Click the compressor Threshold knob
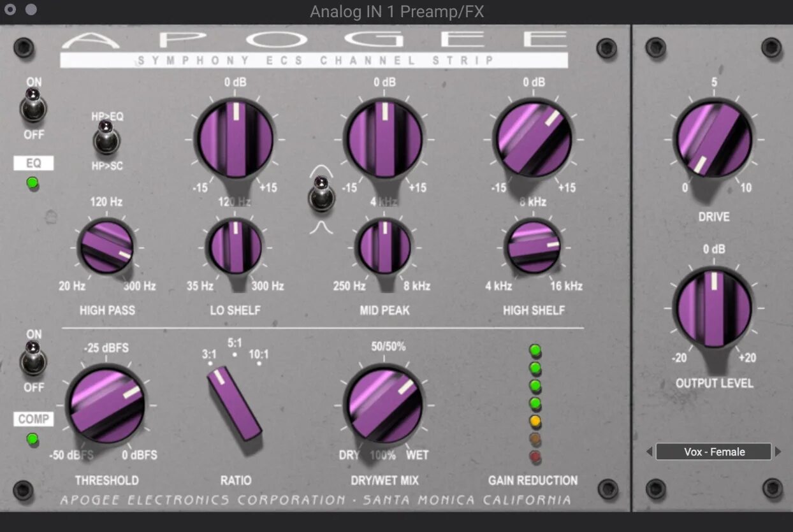Viewport: 793px width, 532px height. (x=106, y=405)
